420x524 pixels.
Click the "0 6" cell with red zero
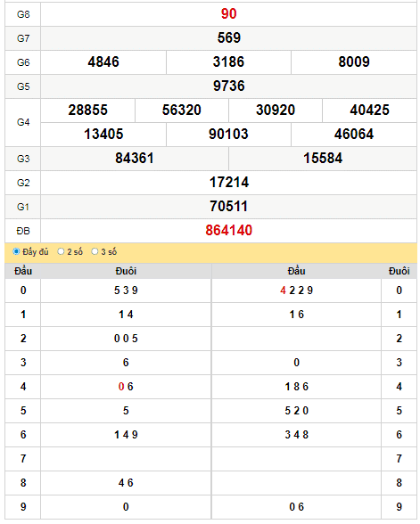126,387
